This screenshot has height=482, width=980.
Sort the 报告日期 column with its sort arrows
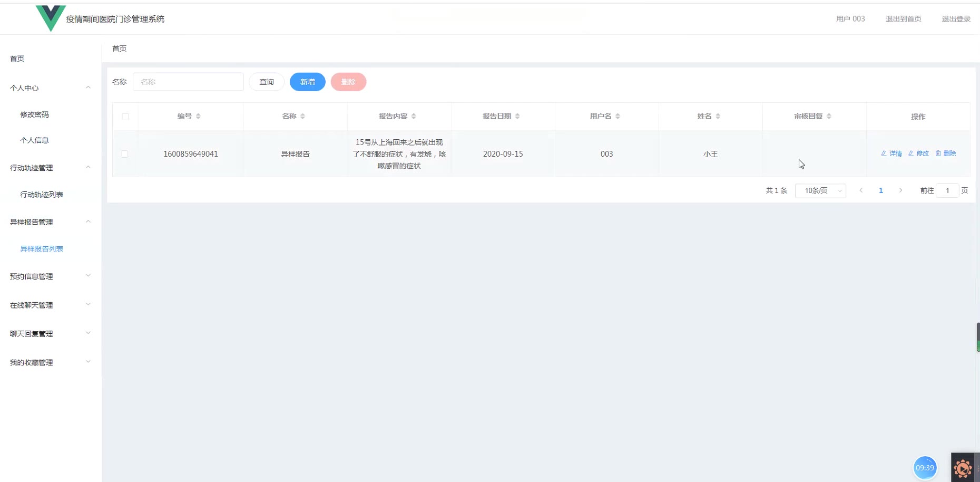click(x=517, y=116)
